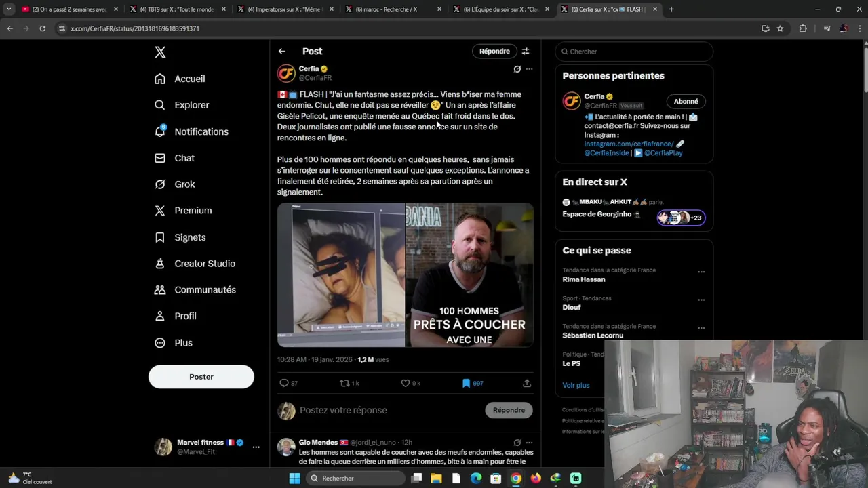Image resolution: width=868 pixels, height=488 pixels.
Task: Open media controls icon in toolbar
Action: [827, 28]
